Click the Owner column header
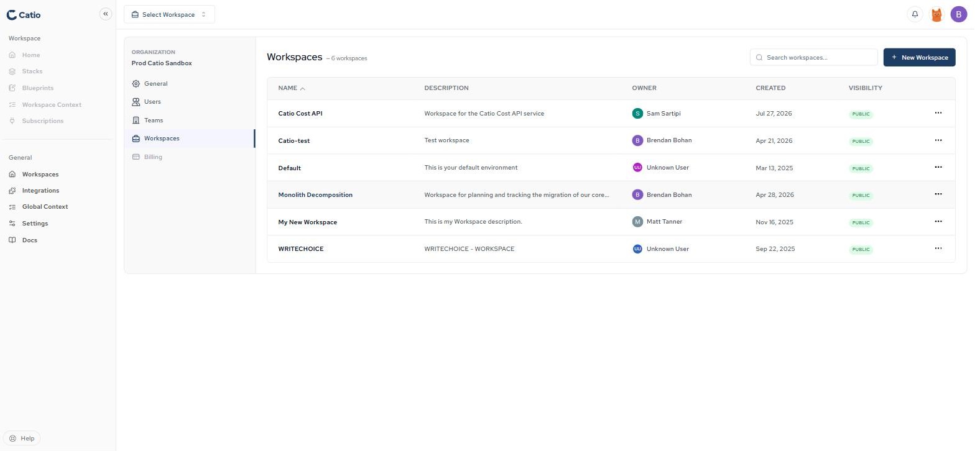The width and height of the screenshot is (980, 451). pos(644,88)
